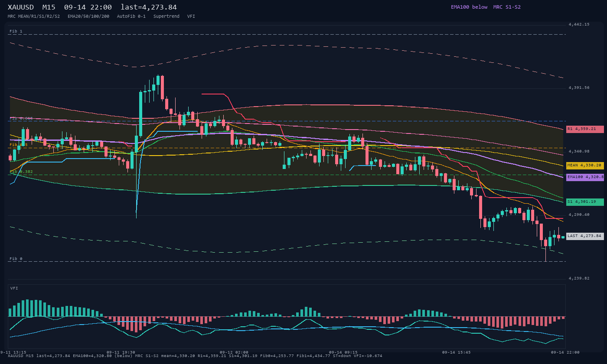Click the '09-11 19:30' time axis label
This screenshot has width=607, height=364.
121,352
